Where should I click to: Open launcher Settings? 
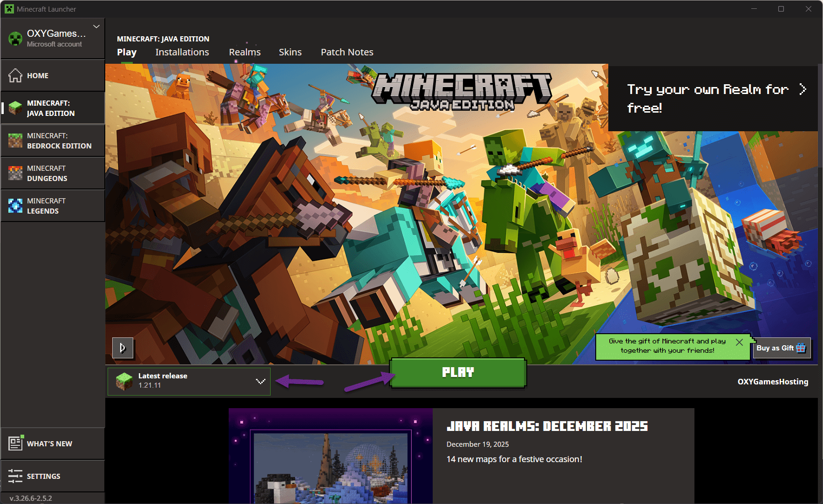click(53, 476)
